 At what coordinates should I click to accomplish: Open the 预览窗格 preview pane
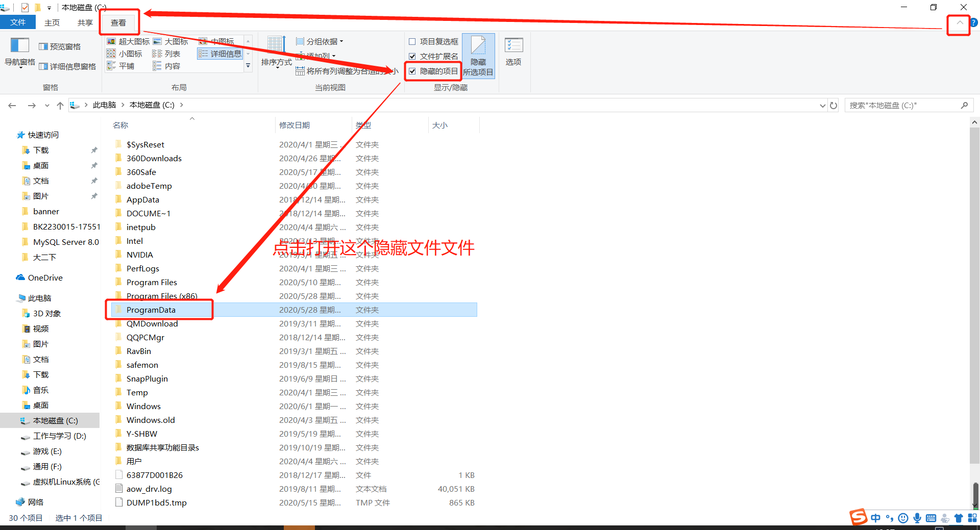pos(60,46)
